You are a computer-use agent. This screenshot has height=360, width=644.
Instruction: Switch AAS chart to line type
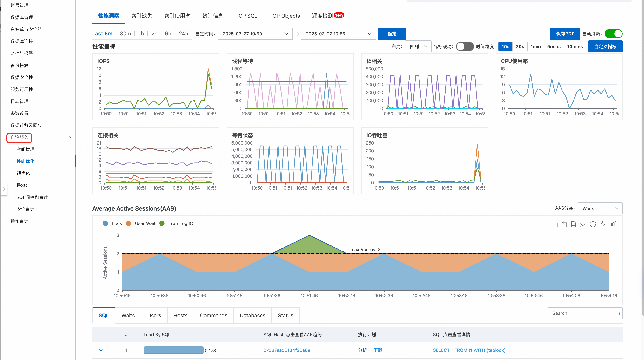(x=603, y=224)
